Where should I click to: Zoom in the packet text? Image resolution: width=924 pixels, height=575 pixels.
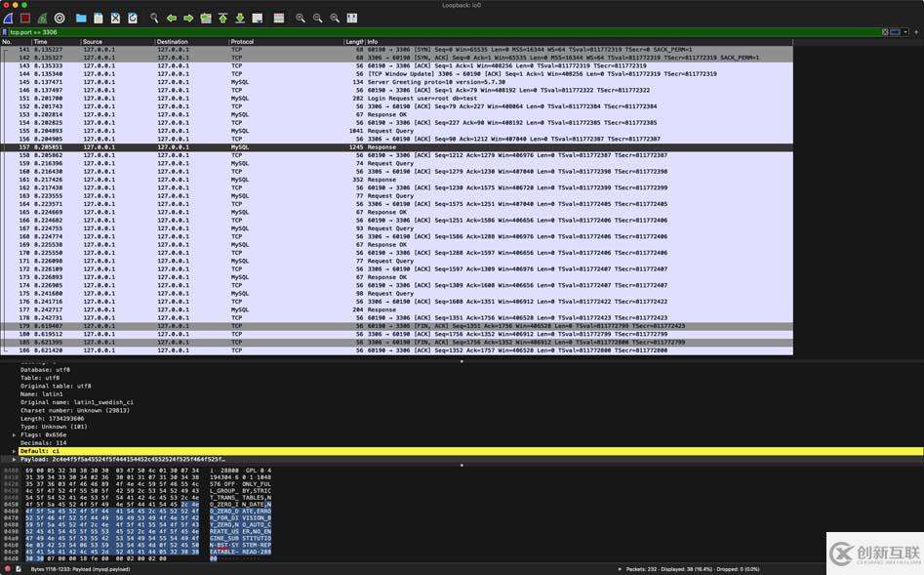(301, 19)
